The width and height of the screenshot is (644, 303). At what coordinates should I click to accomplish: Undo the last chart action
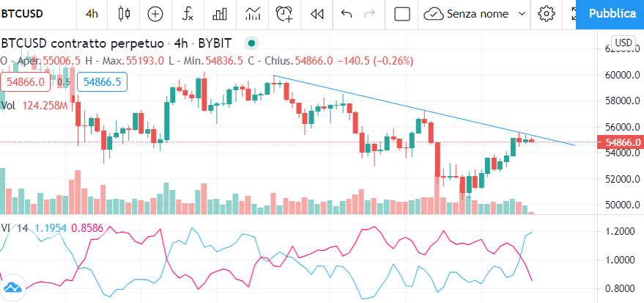(347, 14)
